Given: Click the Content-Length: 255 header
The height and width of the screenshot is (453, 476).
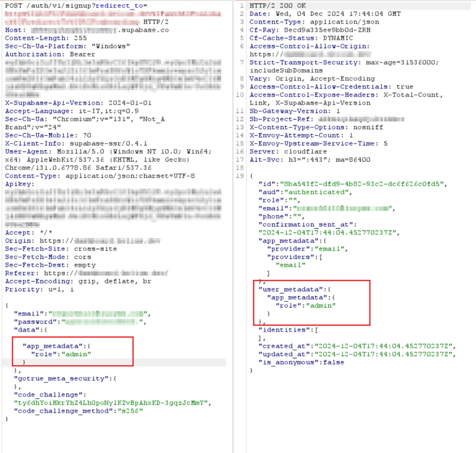Looking at the screenshot, I should [x=46, y=38].
